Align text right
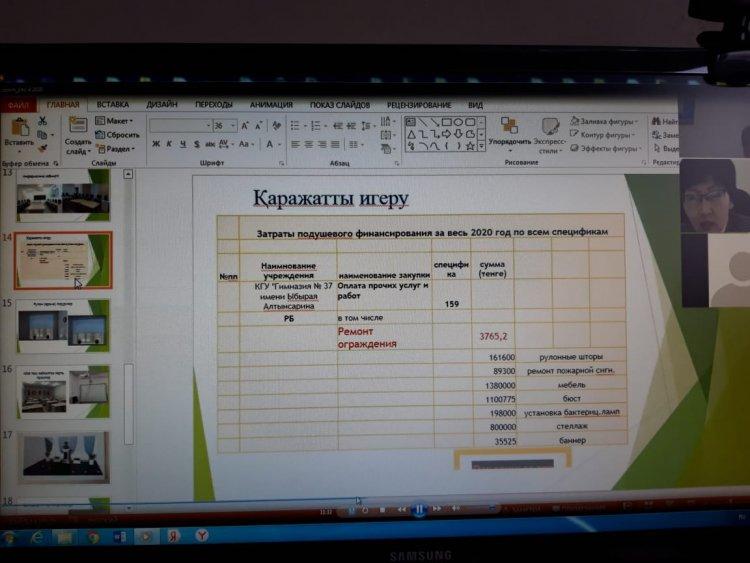Screen dimensions: 750x563 click(x=322, y=144)
